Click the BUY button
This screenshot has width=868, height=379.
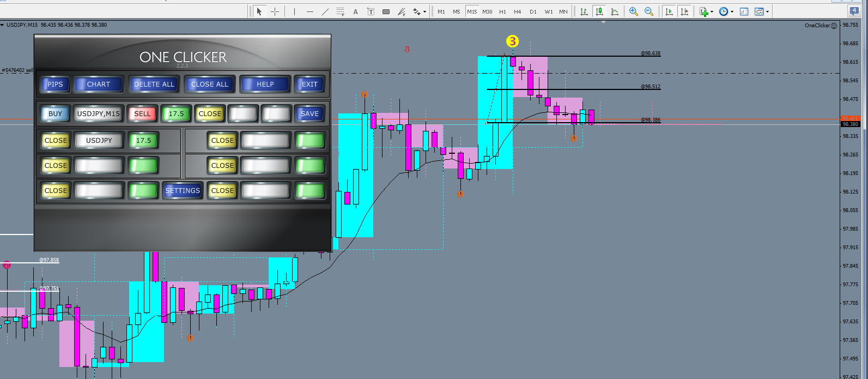tap(55, 113)
